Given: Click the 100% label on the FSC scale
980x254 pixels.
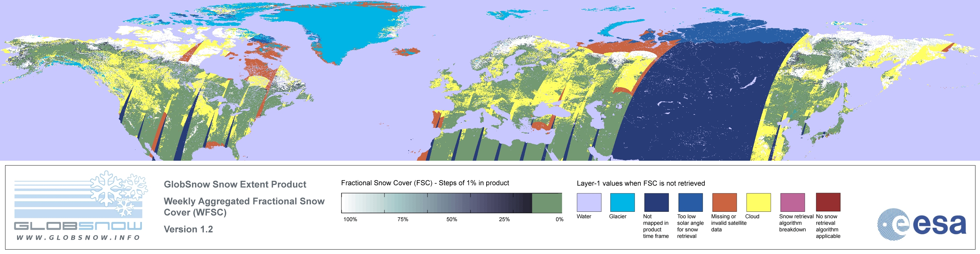Looking at the screenshot, I should coord(350,219).
